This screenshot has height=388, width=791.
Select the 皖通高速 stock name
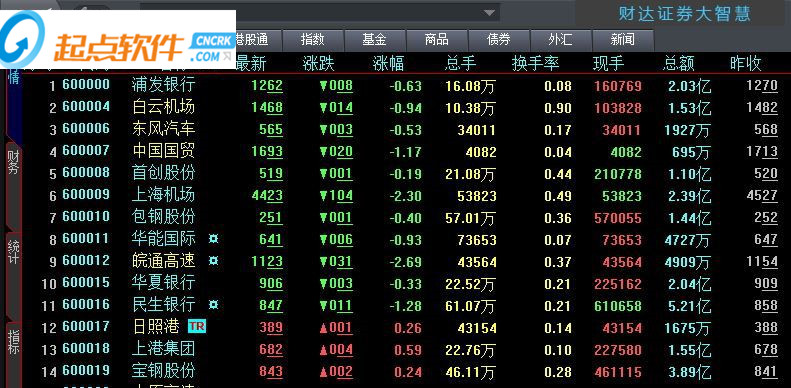[x=163, y=261]
